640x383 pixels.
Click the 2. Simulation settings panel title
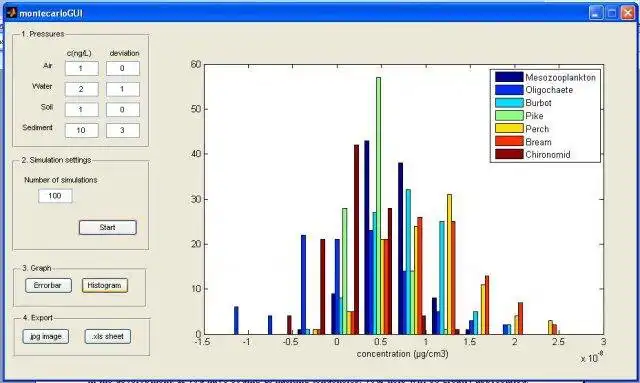click(56, 160)
